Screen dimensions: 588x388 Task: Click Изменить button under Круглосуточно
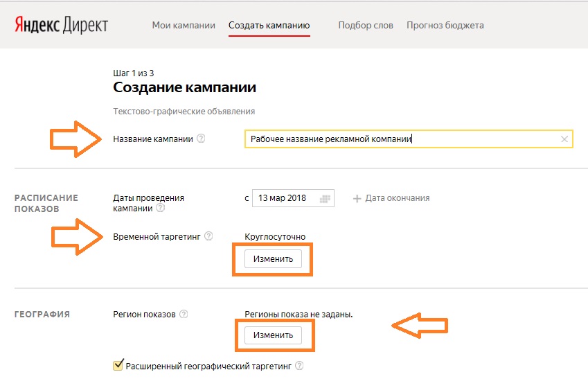pos(273,259)
